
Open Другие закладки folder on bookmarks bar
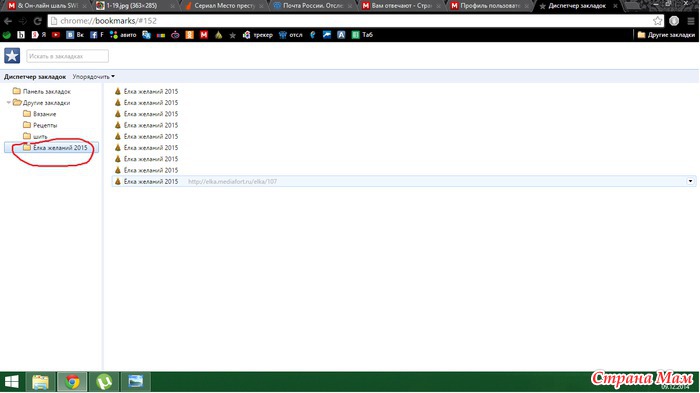pos(666,35)
